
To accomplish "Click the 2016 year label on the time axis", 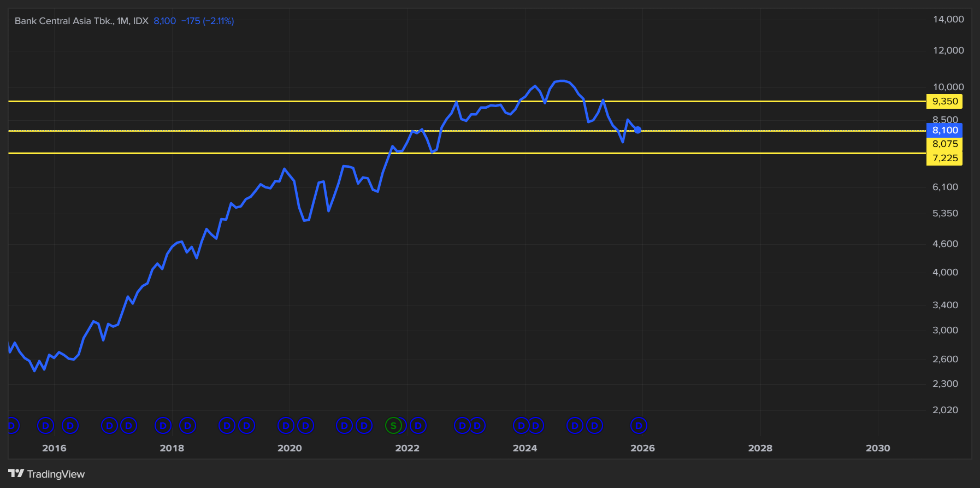I will [x=54, y=448].
